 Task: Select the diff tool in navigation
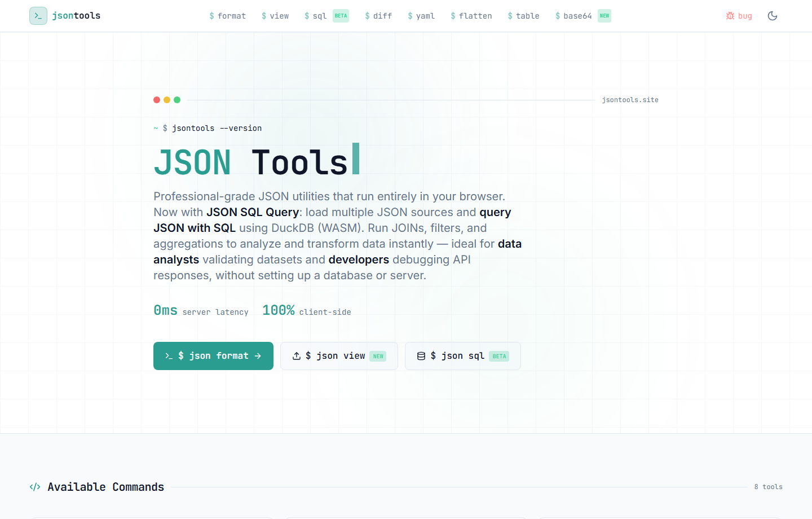point(378,16)
